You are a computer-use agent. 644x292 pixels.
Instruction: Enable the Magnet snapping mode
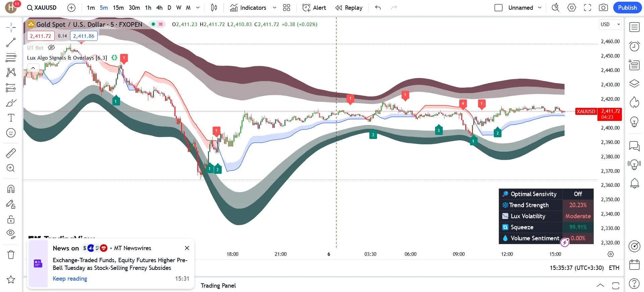pos(11,189)
